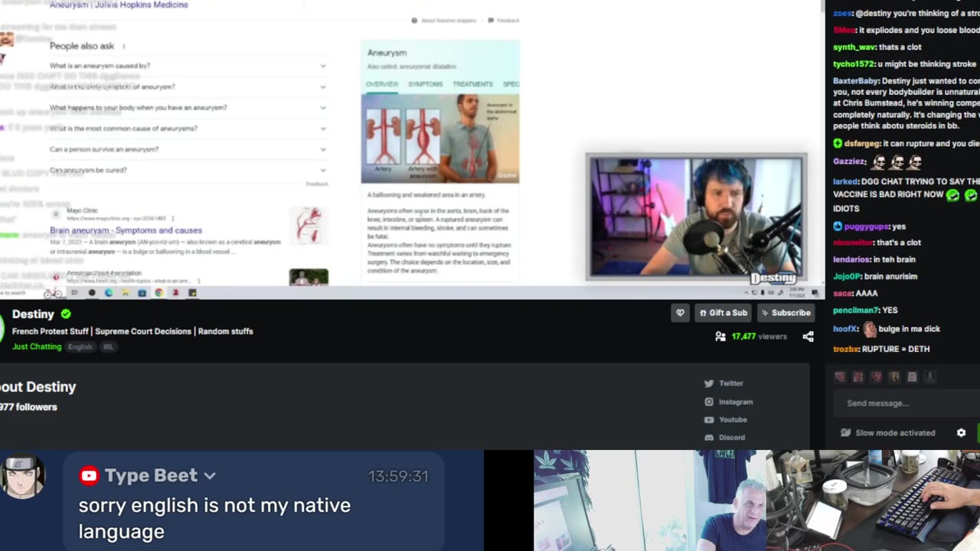Click the IRL stream tag
Viewport: 980px width, 551px height.
pos(108,347)
